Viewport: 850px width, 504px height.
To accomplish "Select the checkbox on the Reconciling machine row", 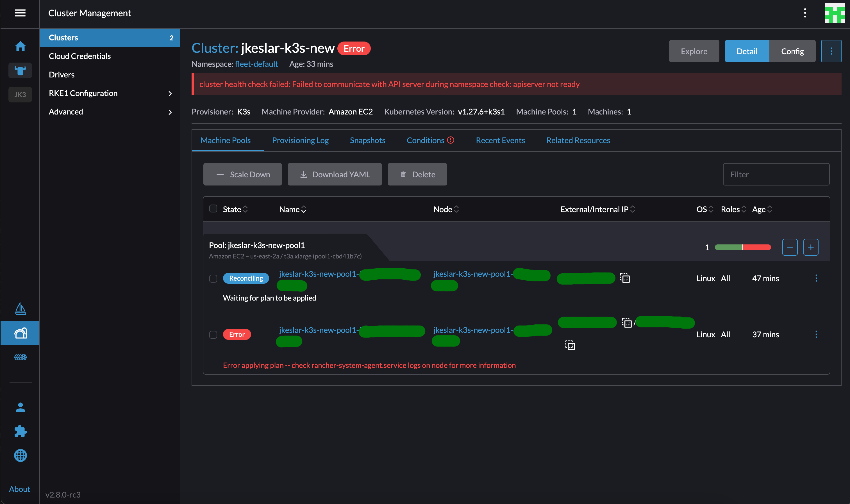I will (x=213, y=278).
